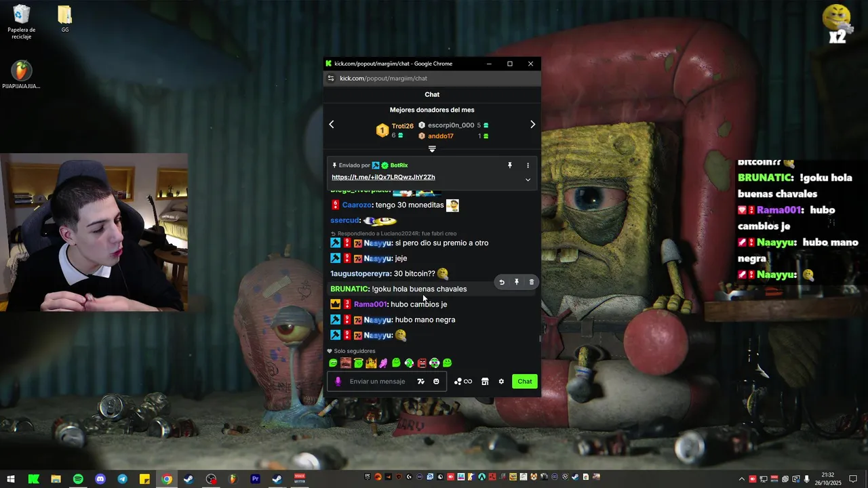868x488 pixels.
Task: Select the last green blob quick emote
Action: coord(447,363)
